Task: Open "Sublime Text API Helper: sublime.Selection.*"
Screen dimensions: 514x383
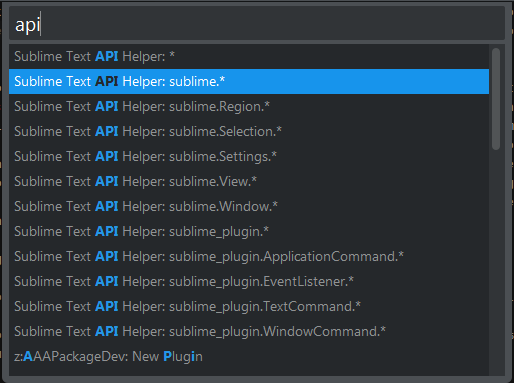Action: click(x=249, y=131)
